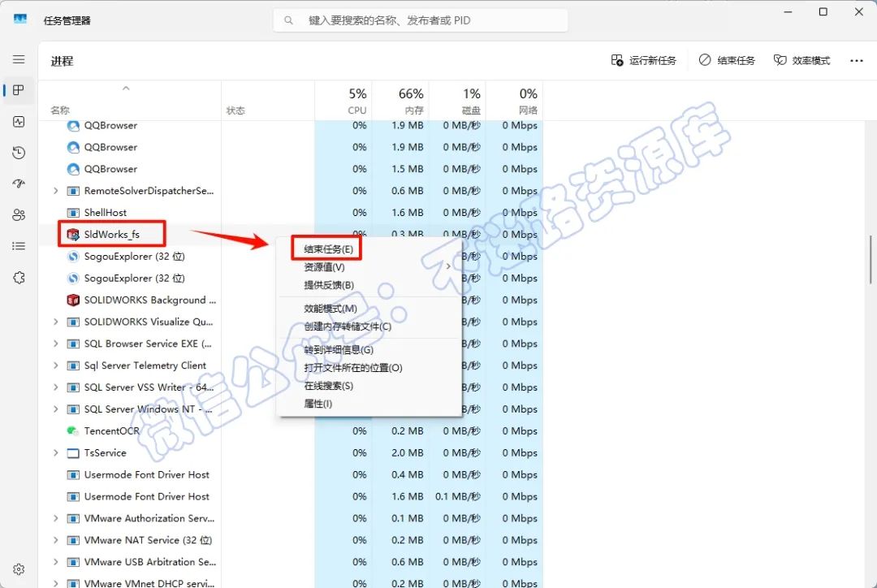Screen dimensions: 877x588
Task: Sort by the 0% 网络 network column header
Action: 515,101
